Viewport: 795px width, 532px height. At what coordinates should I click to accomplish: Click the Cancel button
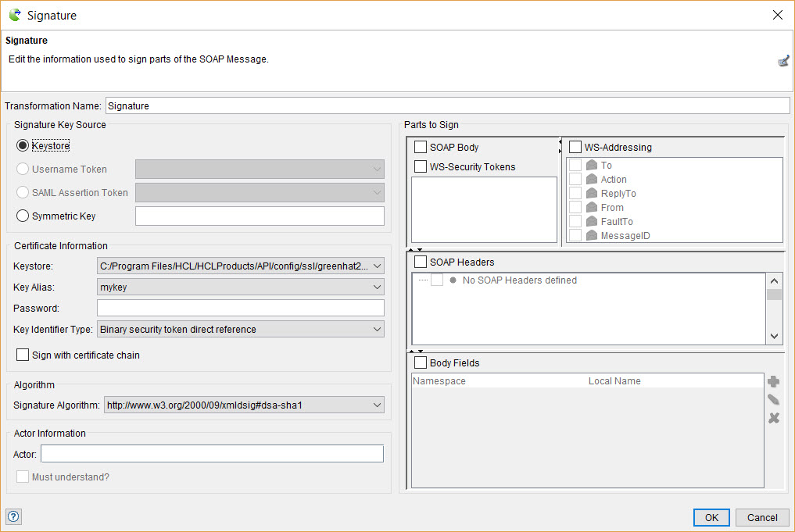coord(762,517)
